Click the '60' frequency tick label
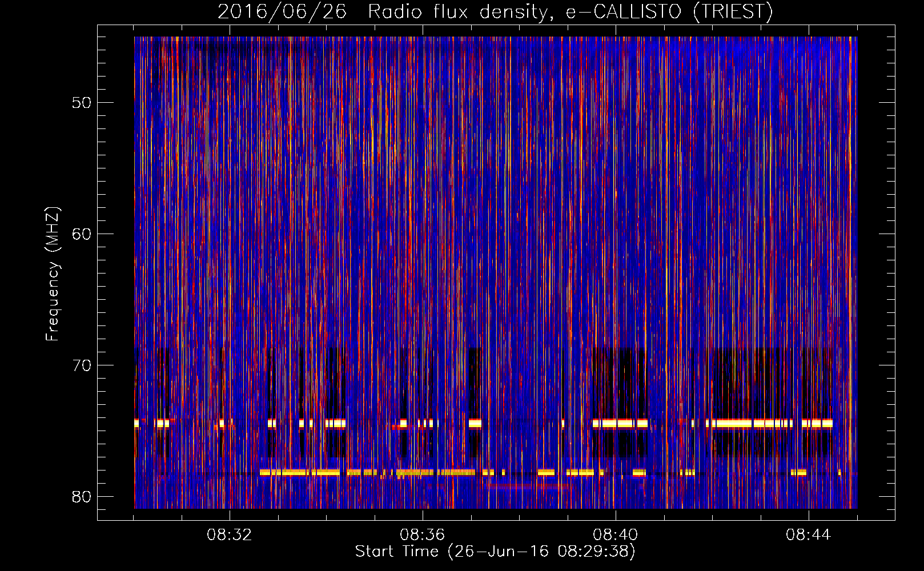The height and width of the screenshot is (571, 924). click(82, 234)
